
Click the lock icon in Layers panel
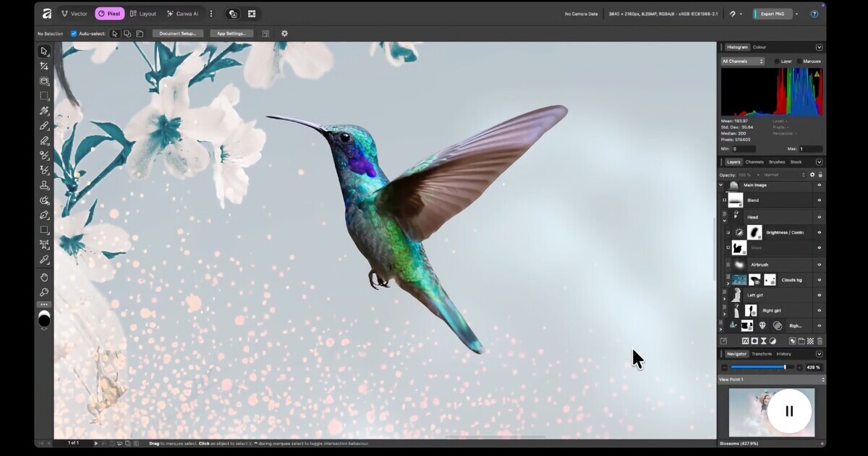point(820,175)
